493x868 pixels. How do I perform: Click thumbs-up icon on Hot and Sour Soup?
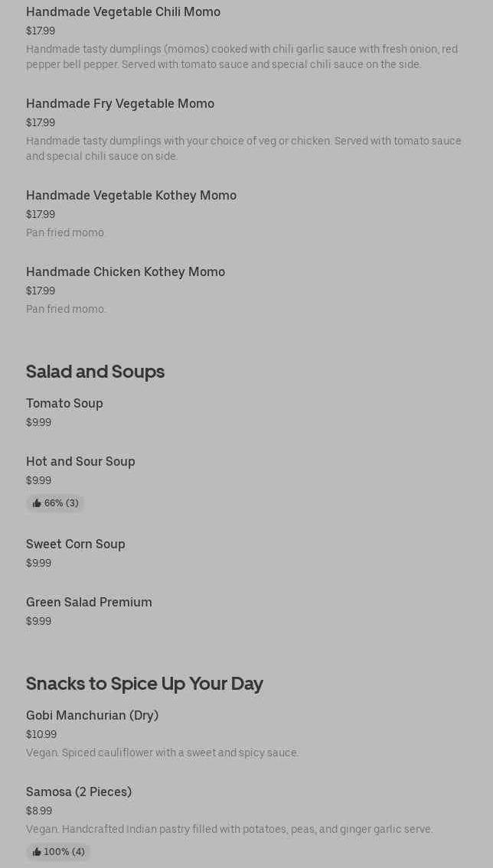click(37, 503)
